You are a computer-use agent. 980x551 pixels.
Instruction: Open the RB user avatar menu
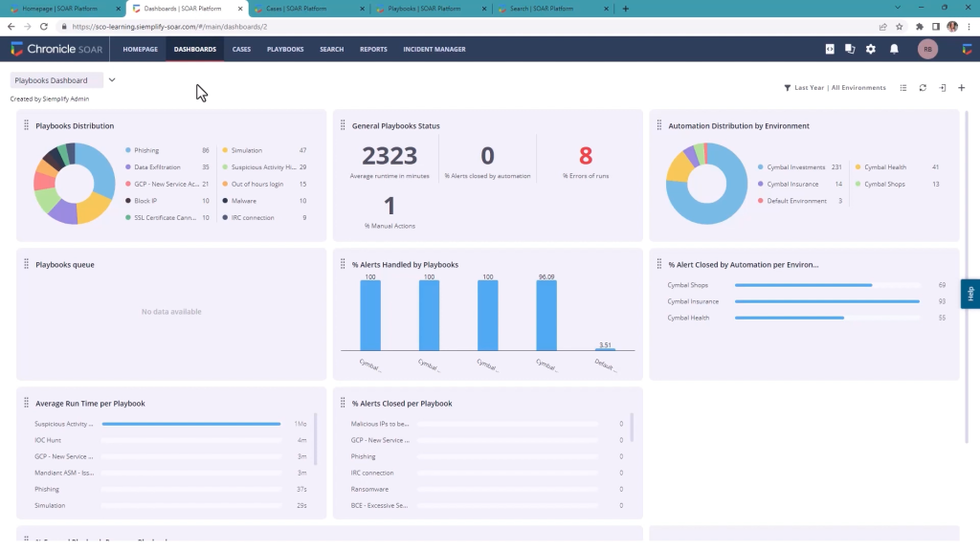pyautogui.click(x=927, y=49)
